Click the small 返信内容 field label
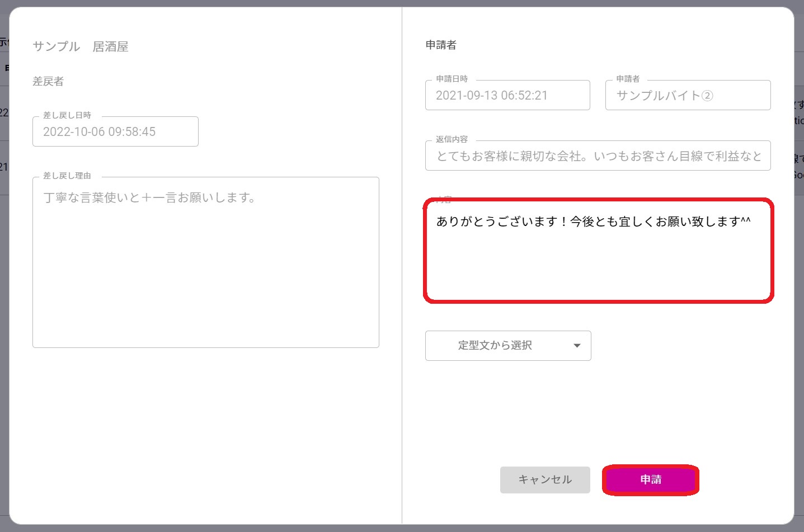This screenshot has width=804, height=532. (x=452, y=139)
